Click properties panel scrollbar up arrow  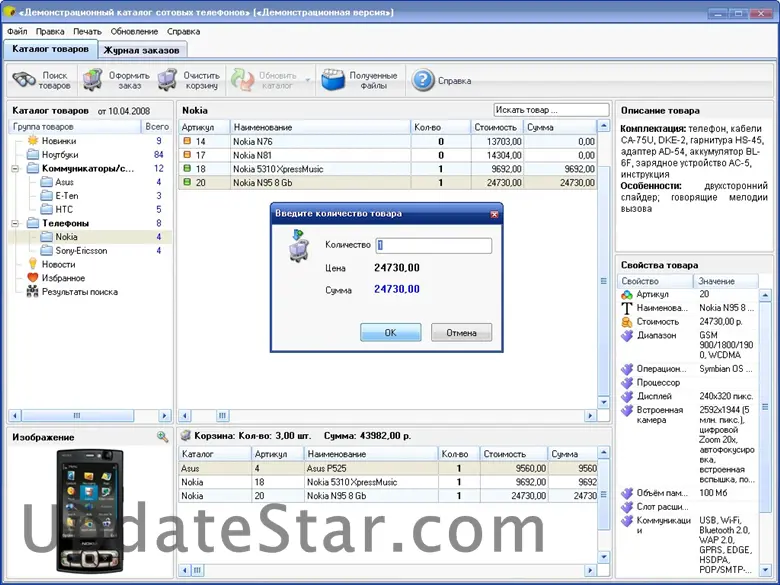[x=765, y=295]
